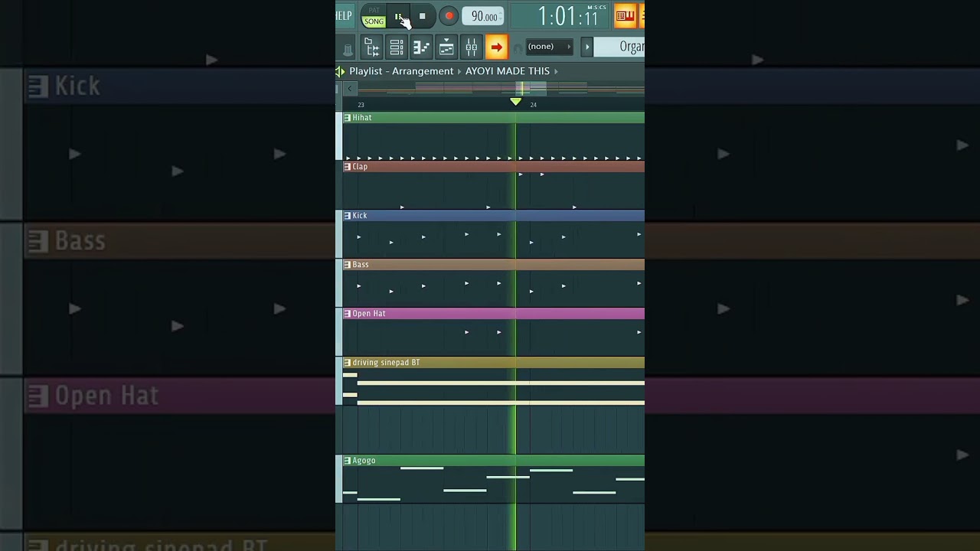
Task: Select the Agogo clip title
Action: coord(364,461)
